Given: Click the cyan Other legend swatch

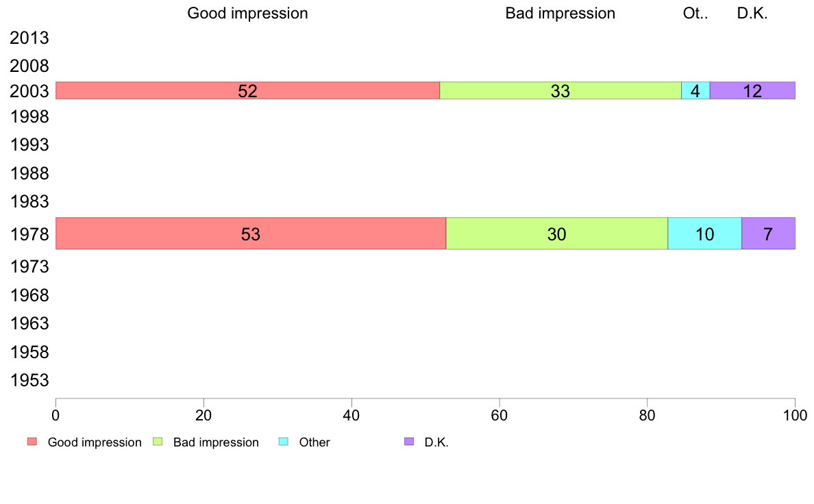Looking at the screenshot, I should 284,442.
